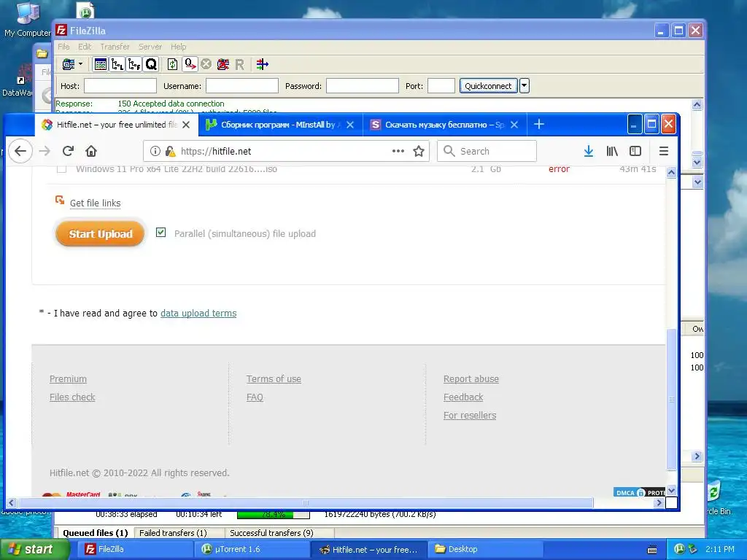
Task: Open the Files check footer link
Action: coord(72,397)
